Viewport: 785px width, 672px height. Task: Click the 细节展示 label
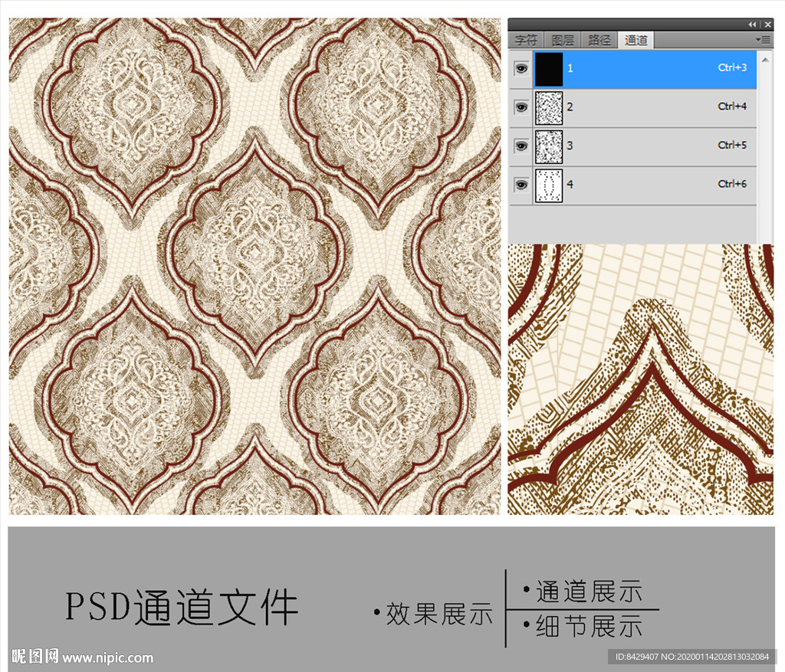(x=589, y=627)
